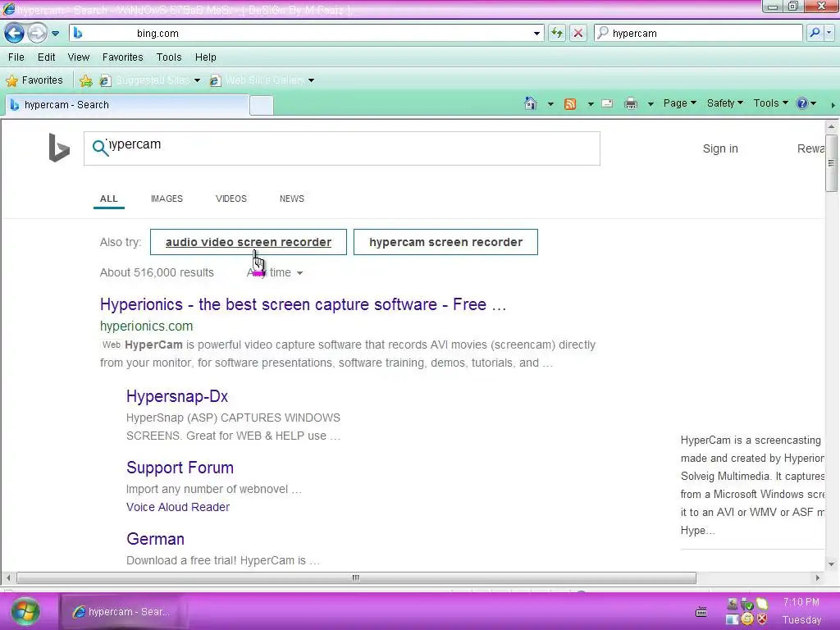Click the RSS Feeds icon
The height and width of the screenshot is (630, 840).
coord(570,104)
